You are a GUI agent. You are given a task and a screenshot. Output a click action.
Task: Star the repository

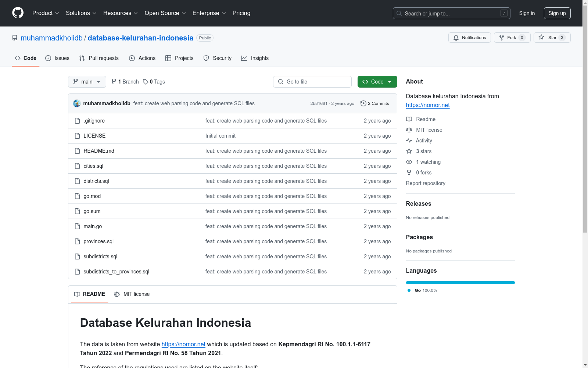click(x=552, y=38)
